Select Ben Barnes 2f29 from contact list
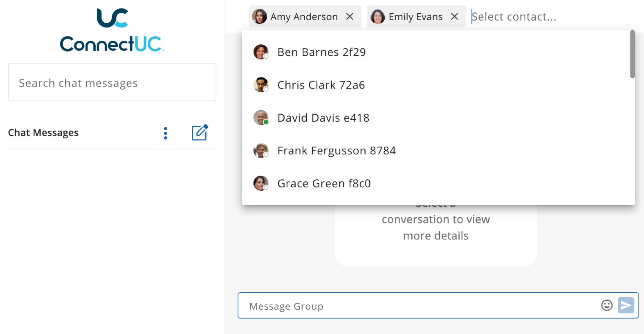Image resolution: width=644 pixels, height=334 pixels. [x=438, y=52]
